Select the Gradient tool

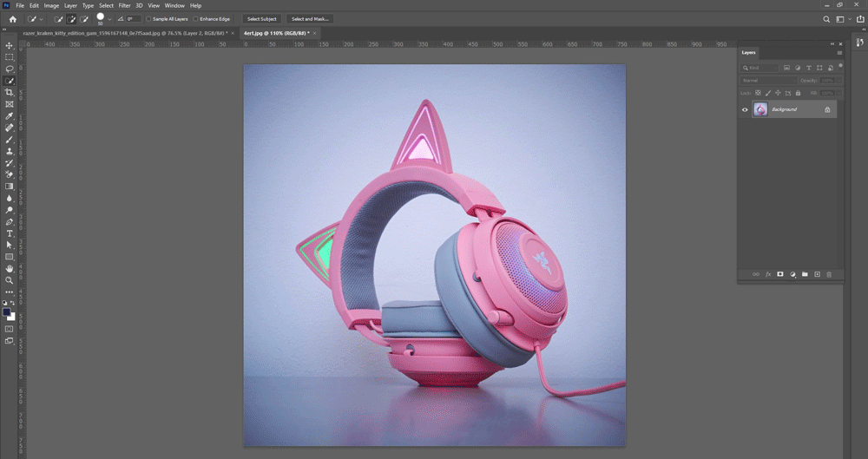(x=10, y=187)
